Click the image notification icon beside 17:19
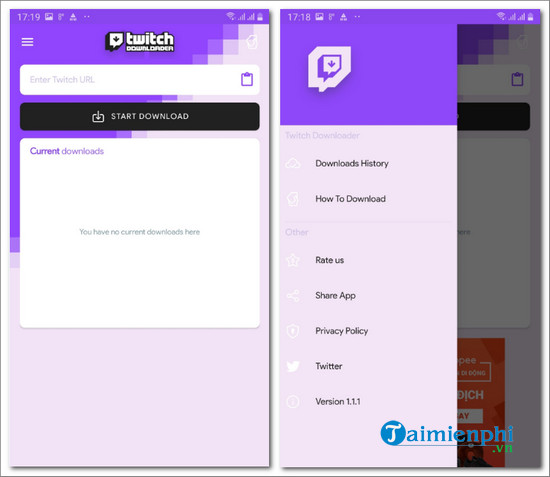 49,16
